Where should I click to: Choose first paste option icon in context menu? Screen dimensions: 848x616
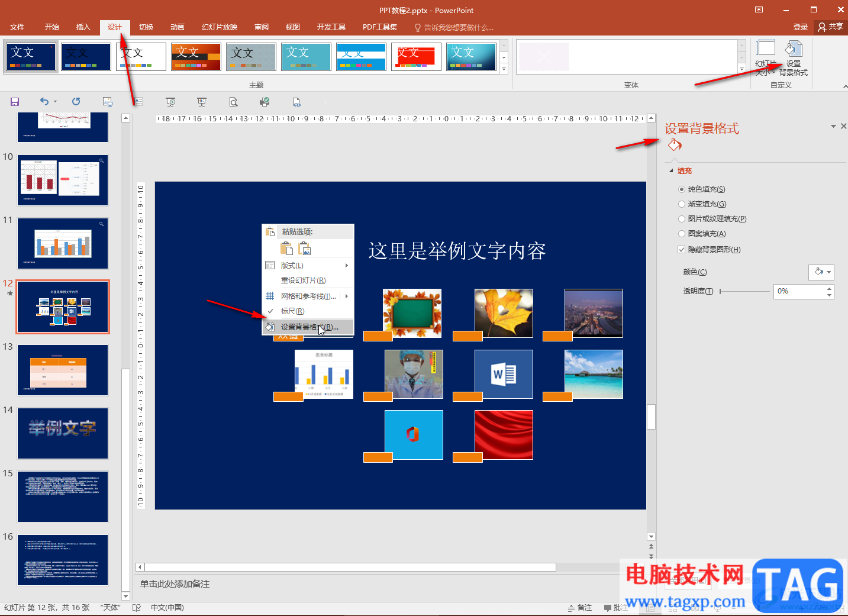pyautogui.click(x=286, y=248)
